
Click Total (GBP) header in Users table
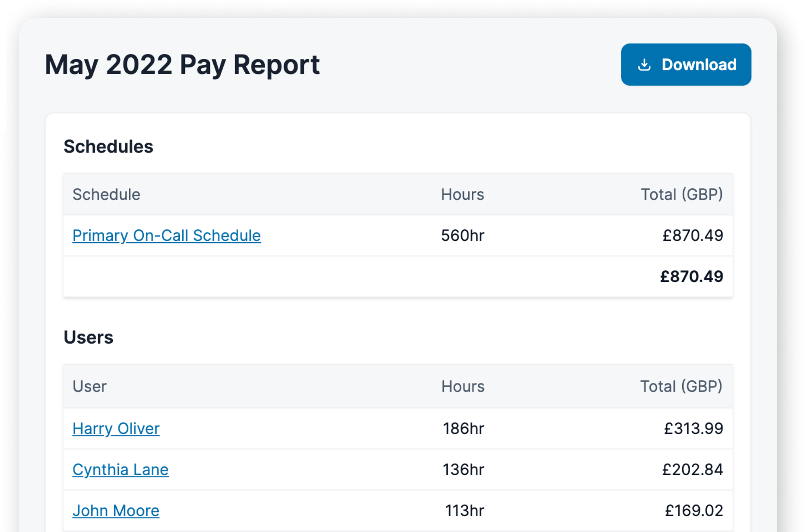click(x=681, y=386)
